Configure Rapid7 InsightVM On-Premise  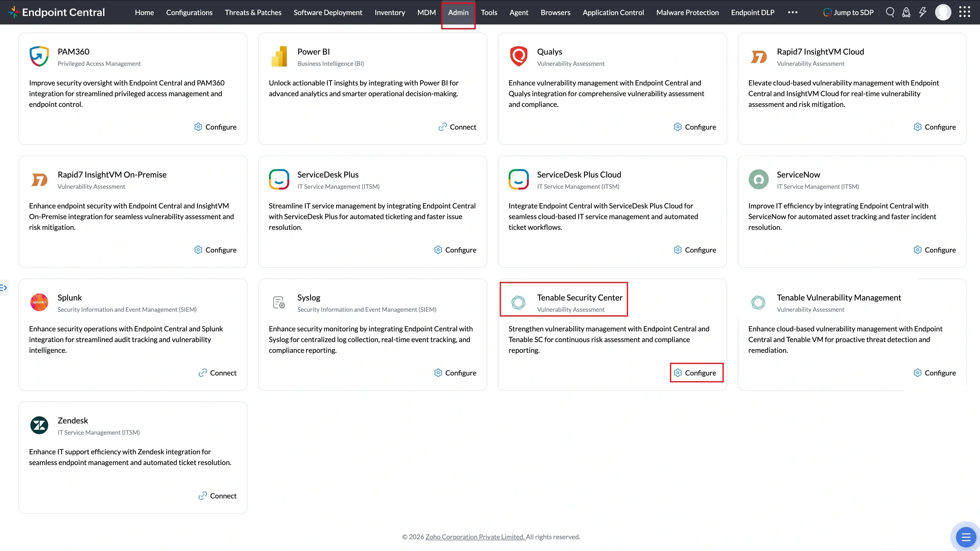coord(215,250)
